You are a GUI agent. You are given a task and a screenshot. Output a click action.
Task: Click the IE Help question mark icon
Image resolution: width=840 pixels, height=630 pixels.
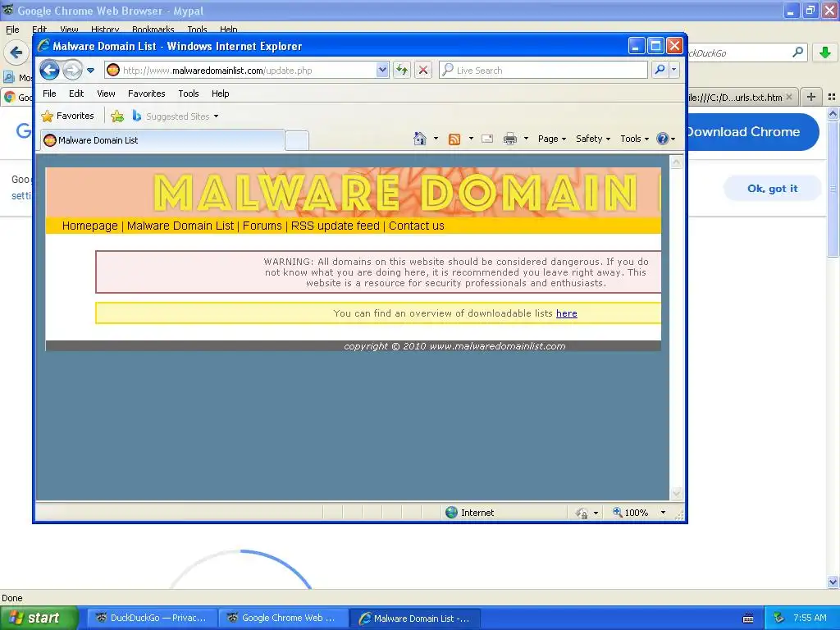coord(663,139)
